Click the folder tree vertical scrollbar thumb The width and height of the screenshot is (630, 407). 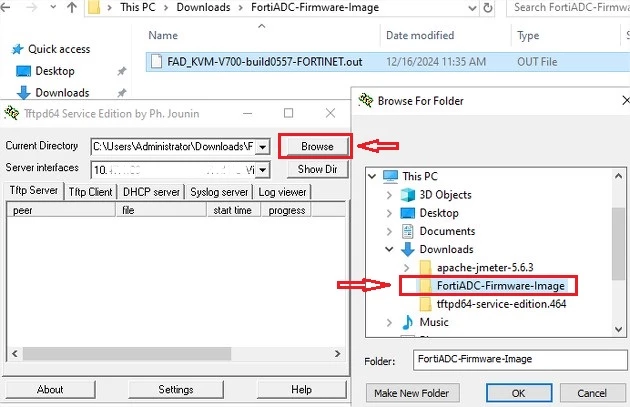tap(619, 244)
